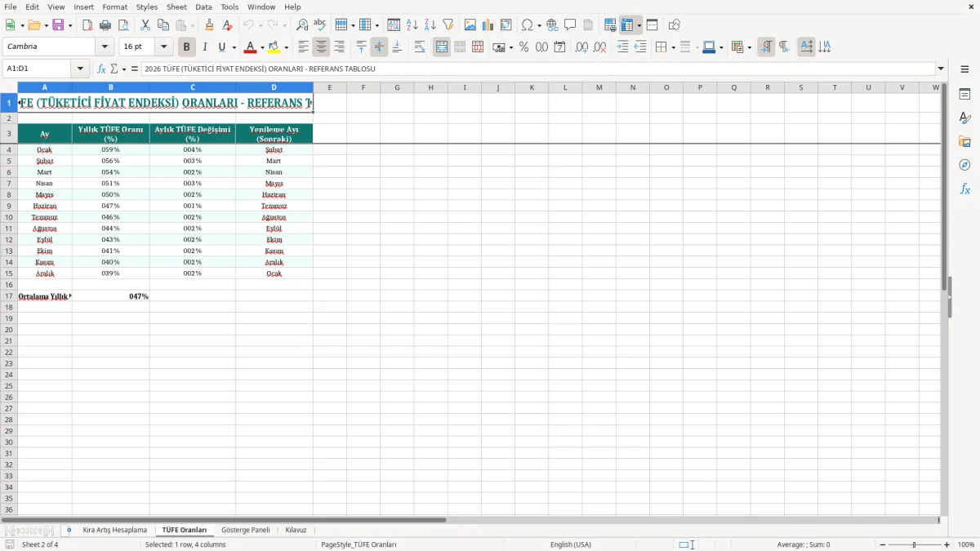The width and height of the screenshot is (980, 551).
Task: Open the sidebar Properties deck
Action: tap(964, 95)
